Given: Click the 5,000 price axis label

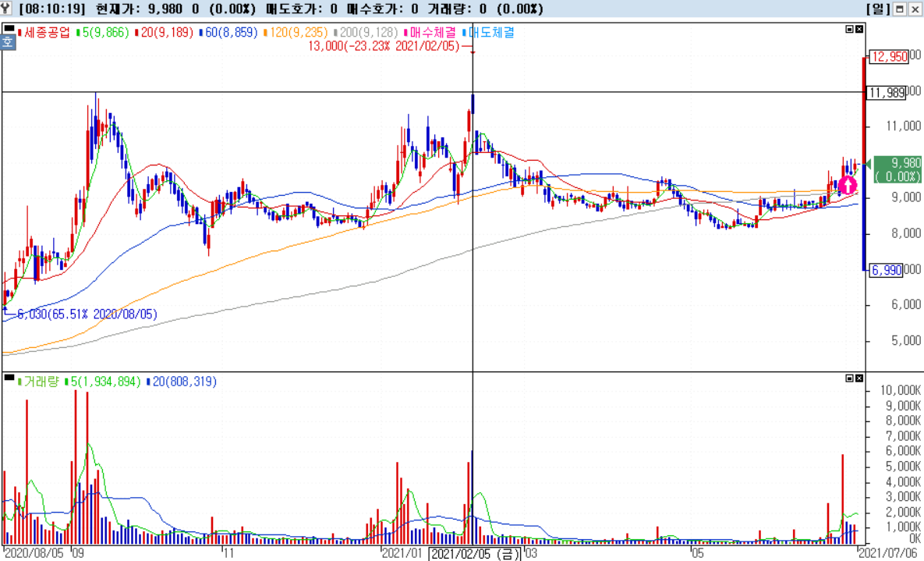Looking at the screenshot, I should pos(905,341).
